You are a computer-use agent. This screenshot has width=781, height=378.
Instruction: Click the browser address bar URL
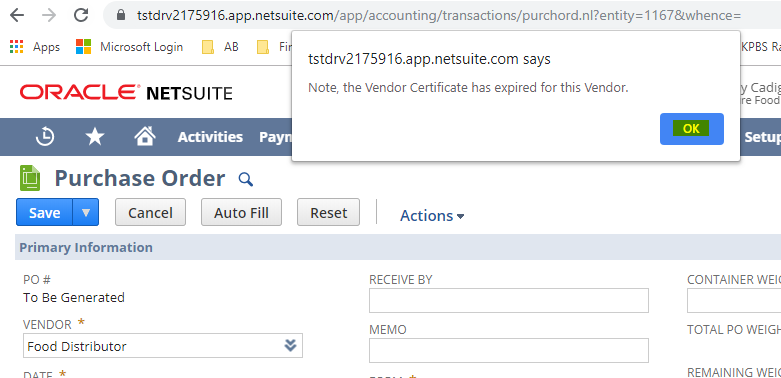tap(439, 15)
